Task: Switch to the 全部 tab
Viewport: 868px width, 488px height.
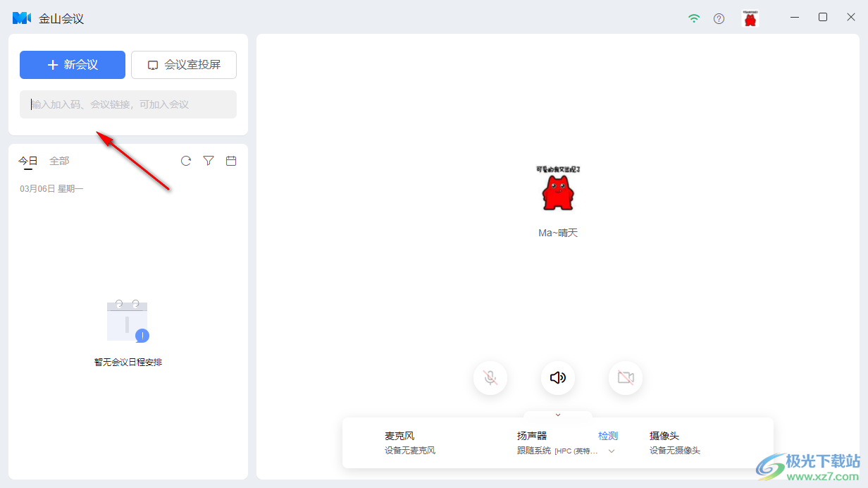Action: pyautogui.click(x=59, y=161)
